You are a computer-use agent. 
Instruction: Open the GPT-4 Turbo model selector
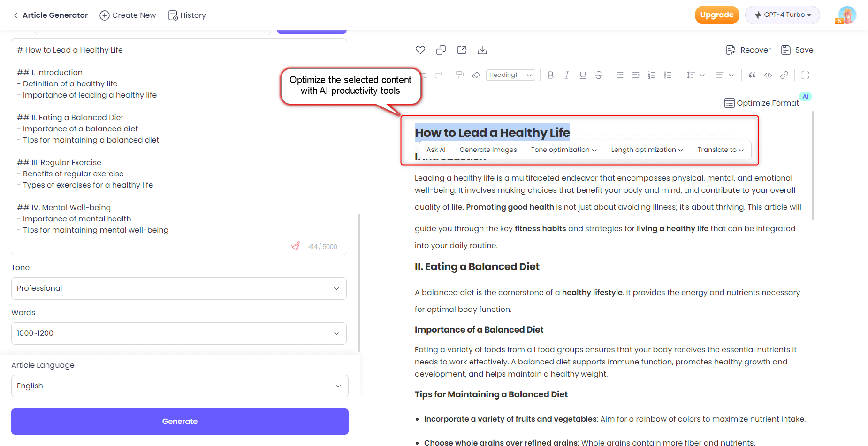[x=782, y=15]
